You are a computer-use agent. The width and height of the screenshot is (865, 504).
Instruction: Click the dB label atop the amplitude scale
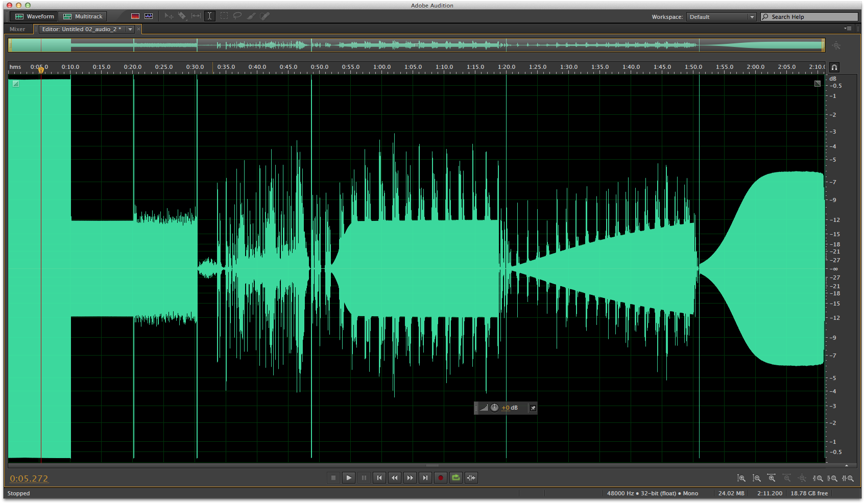[x=833, y=79]
